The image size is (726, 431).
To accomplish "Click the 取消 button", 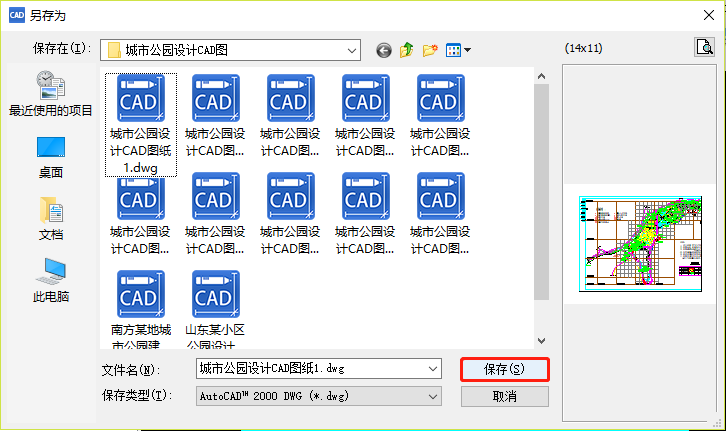I will [x=505, y=396].
